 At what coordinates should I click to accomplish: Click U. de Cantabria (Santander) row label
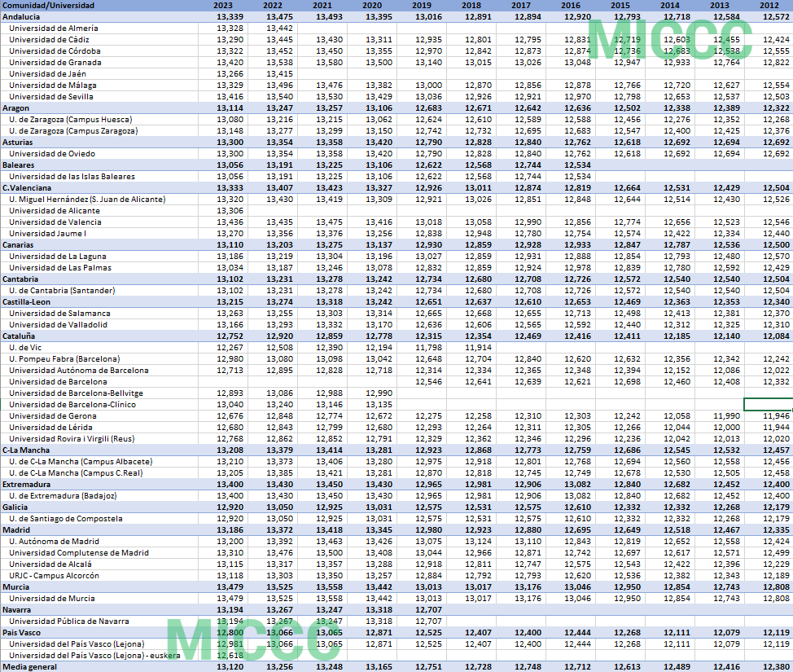coord(62,290)
